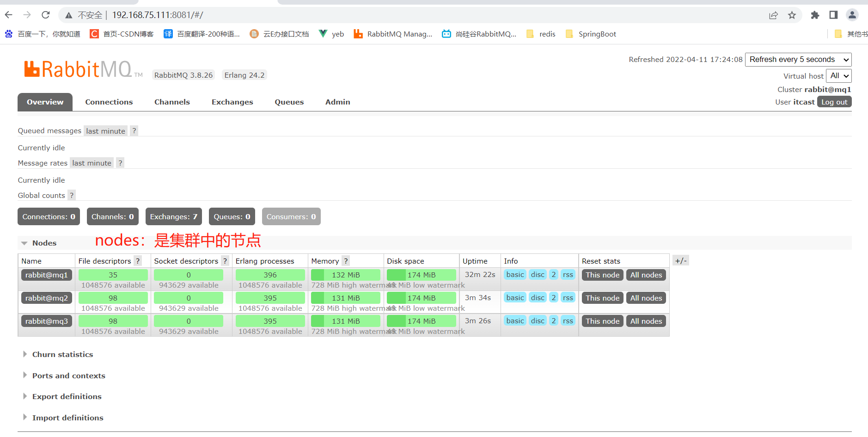This screenshot has height=437, width=868.
Task: Change Queued messages last minute range
Action: [x=105, y=131]
